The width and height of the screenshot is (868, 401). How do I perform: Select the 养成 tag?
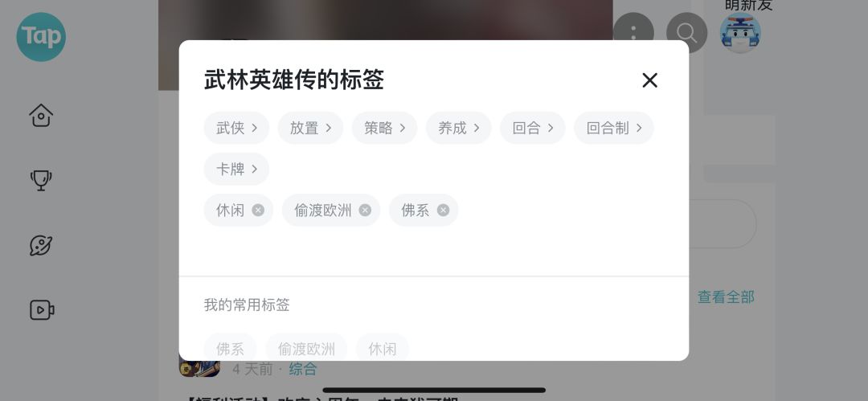(458, 128)
